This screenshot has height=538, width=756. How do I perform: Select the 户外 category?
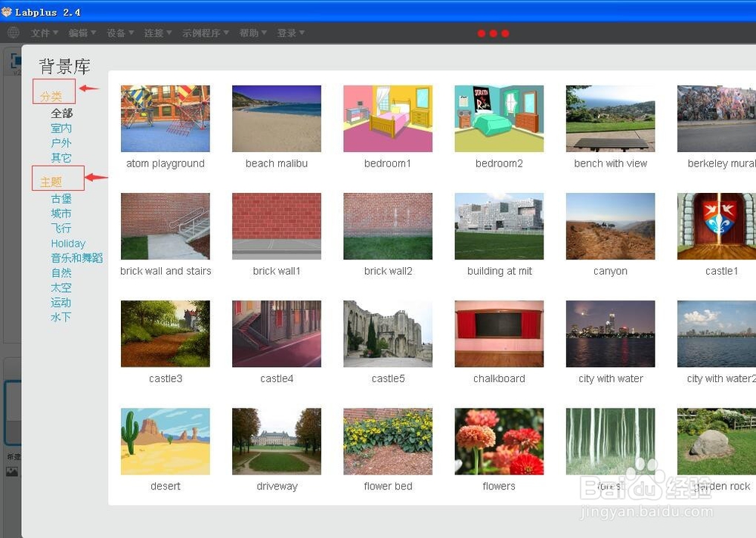(x=61, y=143)
